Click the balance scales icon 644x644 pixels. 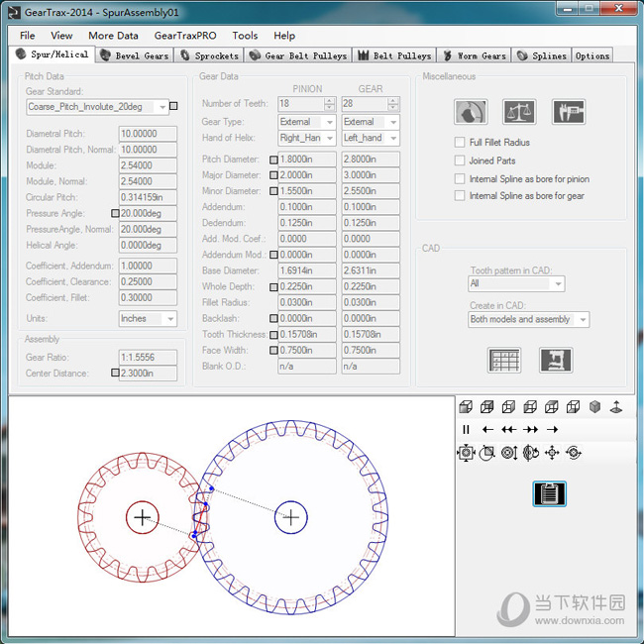coord(519,112)
